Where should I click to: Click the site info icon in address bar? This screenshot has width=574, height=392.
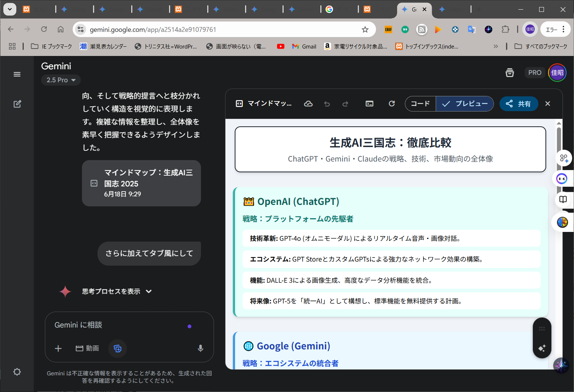(80, 30)
